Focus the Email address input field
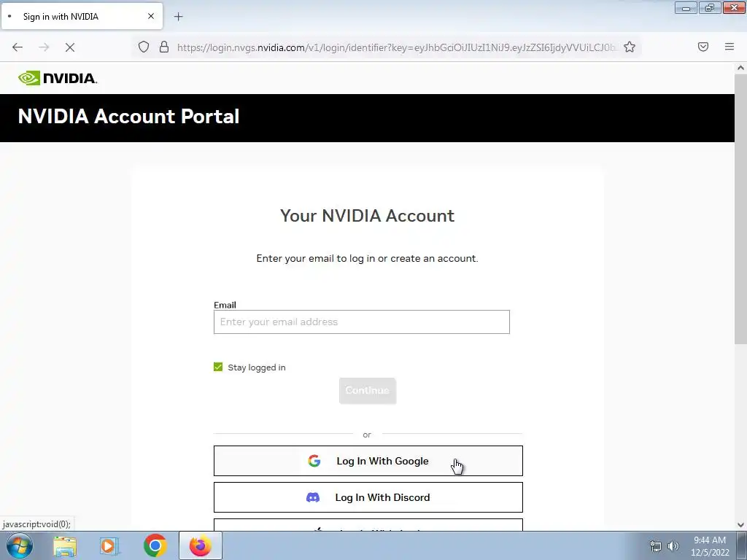This screenshot has width=747, height=560. pyautogui.click(x=362, y=322)
